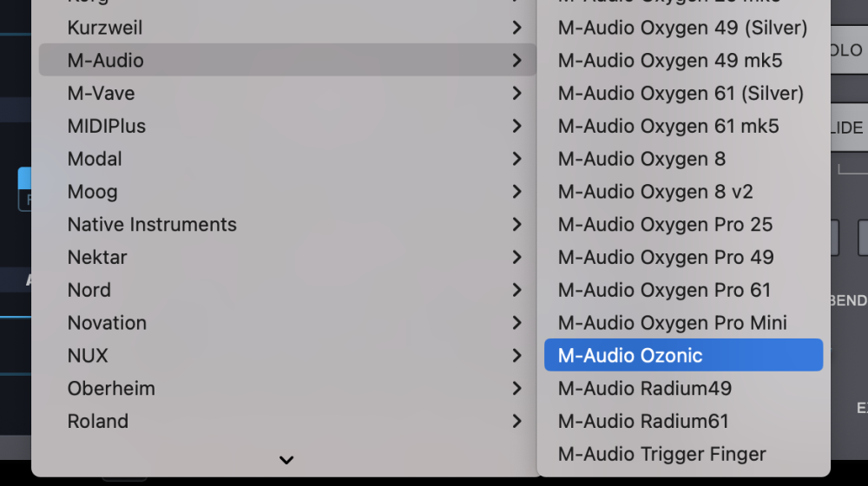The width and height of the screenshot is (868, 486).
Task: Expand the chevron next to Moog
Action: click(517, 192)
